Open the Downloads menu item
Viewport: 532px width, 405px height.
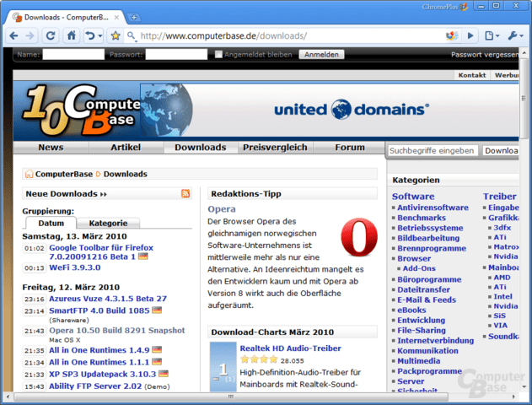pos(201,148)
